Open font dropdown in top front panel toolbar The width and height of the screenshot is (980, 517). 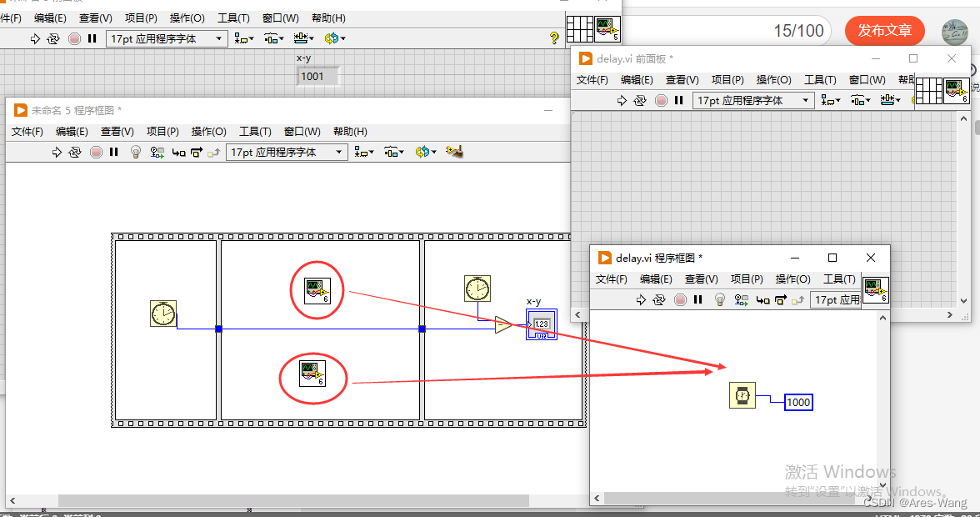[167, 38]
